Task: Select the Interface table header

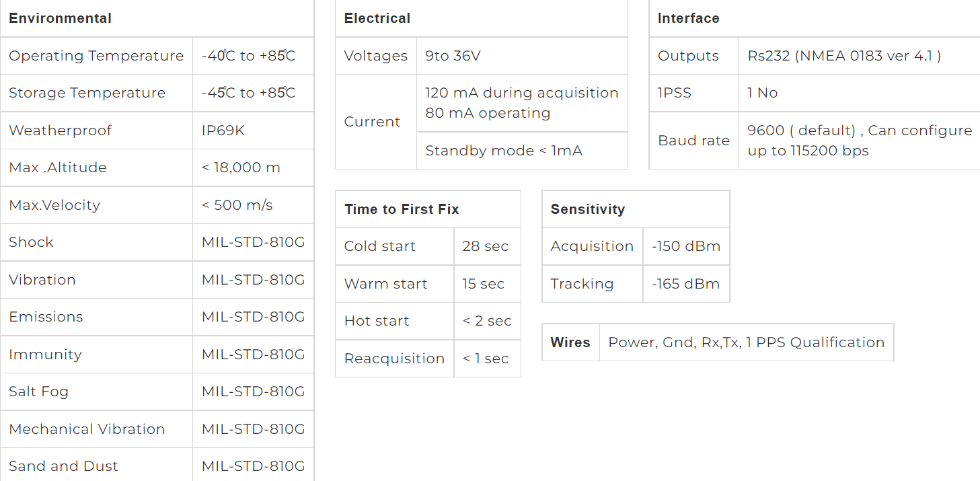Action: (815, 18)
